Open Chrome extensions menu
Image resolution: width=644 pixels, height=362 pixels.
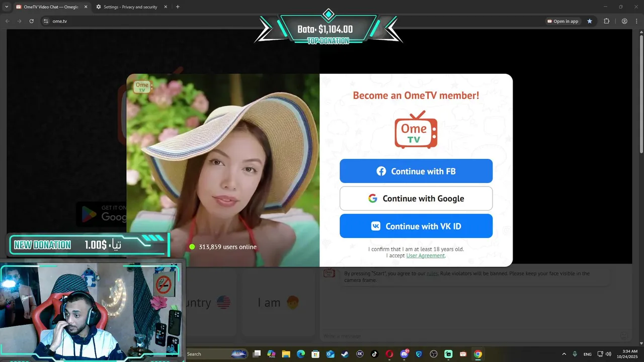pos(606,21)
